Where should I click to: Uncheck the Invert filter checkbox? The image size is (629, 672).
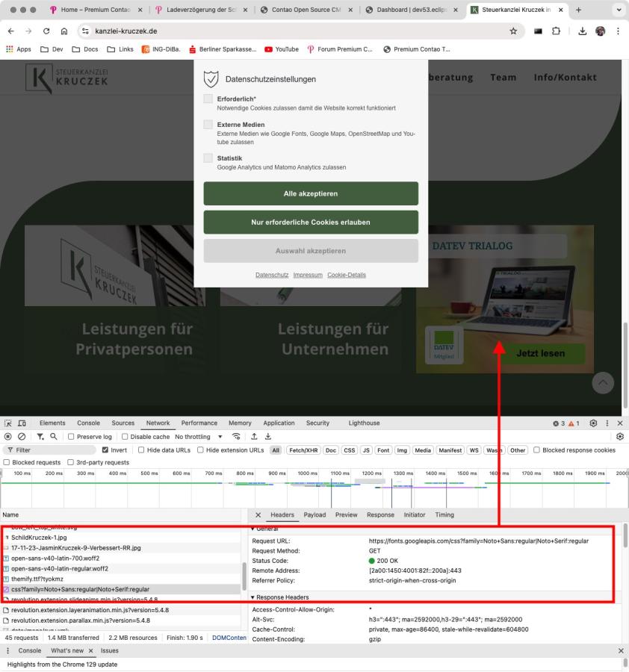(105, 449)
